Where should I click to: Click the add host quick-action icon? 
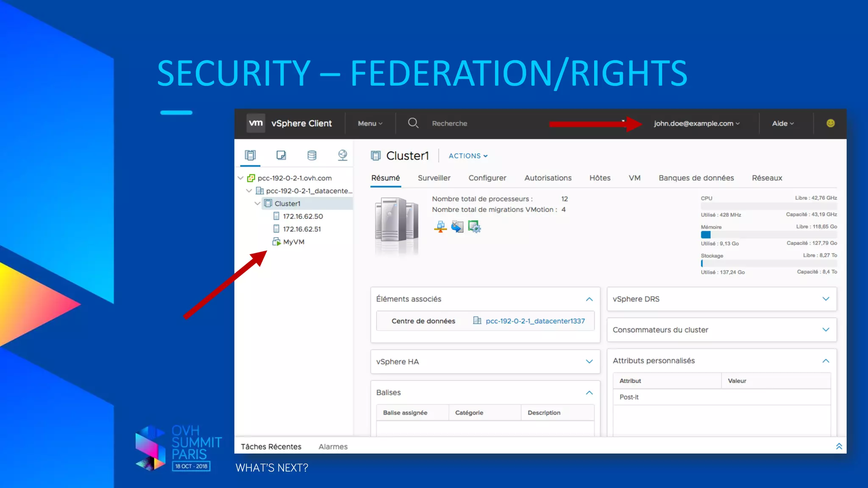(x=440, y=227)
